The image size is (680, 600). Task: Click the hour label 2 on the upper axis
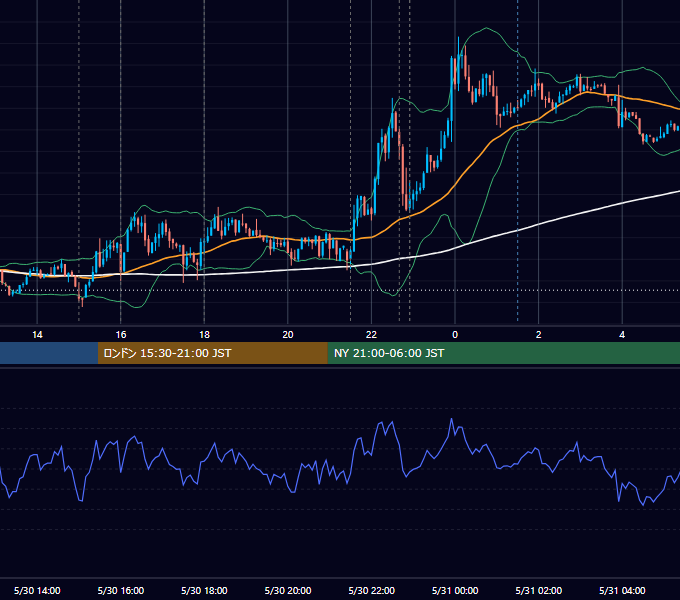tap(539, 335)
